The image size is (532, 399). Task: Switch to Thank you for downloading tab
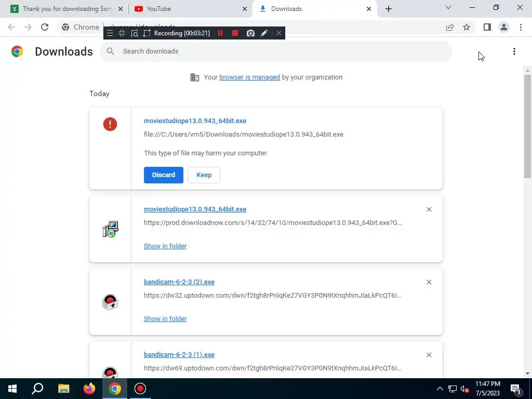point(68,9)
